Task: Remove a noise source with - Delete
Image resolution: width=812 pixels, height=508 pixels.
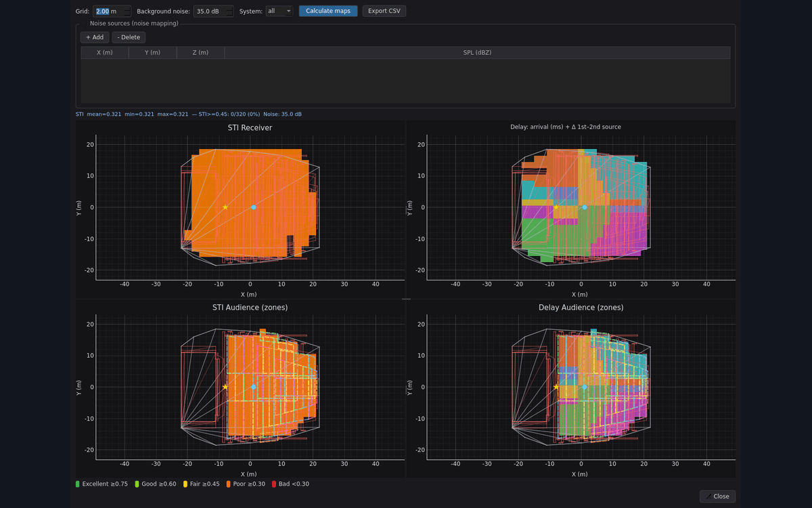Action: click(129, 37)
